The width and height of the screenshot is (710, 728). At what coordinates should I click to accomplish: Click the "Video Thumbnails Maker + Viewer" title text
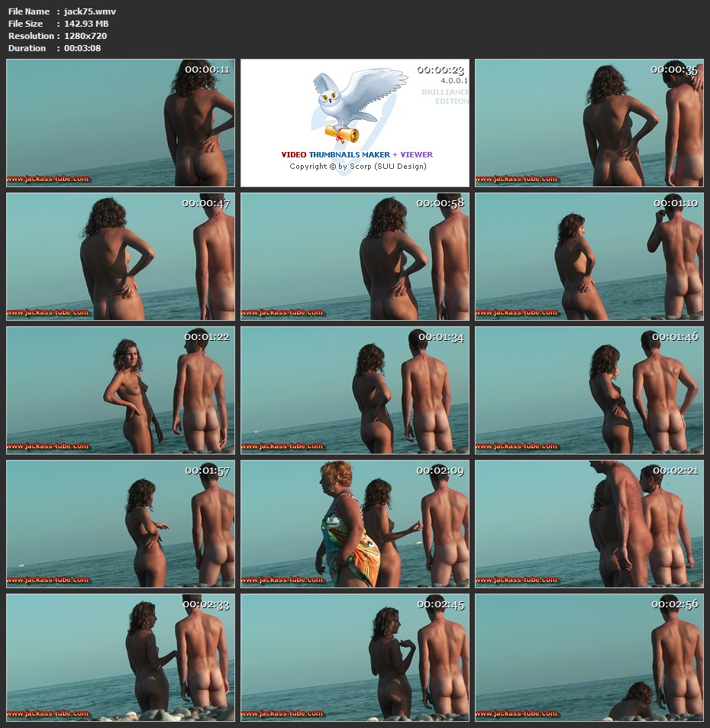357,154
